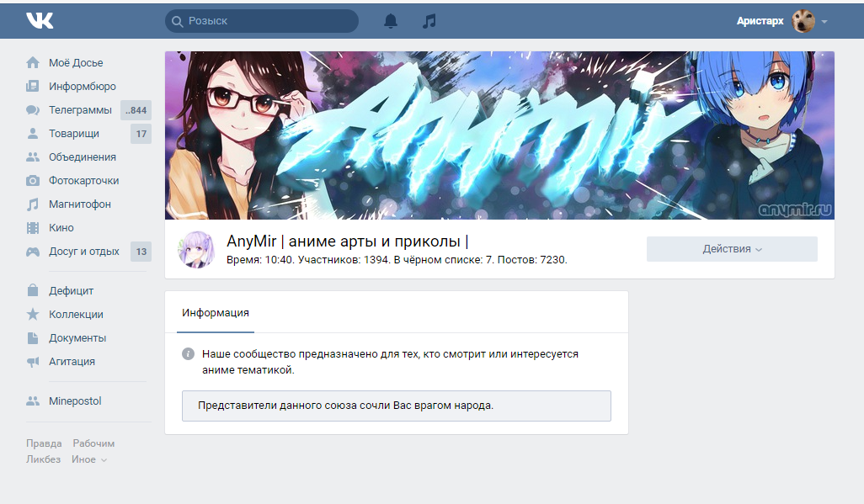Click the document icon beside Документы
This screenshot has width=864, height=504.
33,337
